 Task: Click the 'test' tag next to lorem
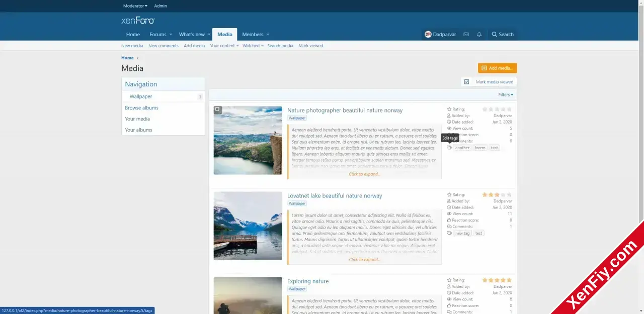coord(495,148)
